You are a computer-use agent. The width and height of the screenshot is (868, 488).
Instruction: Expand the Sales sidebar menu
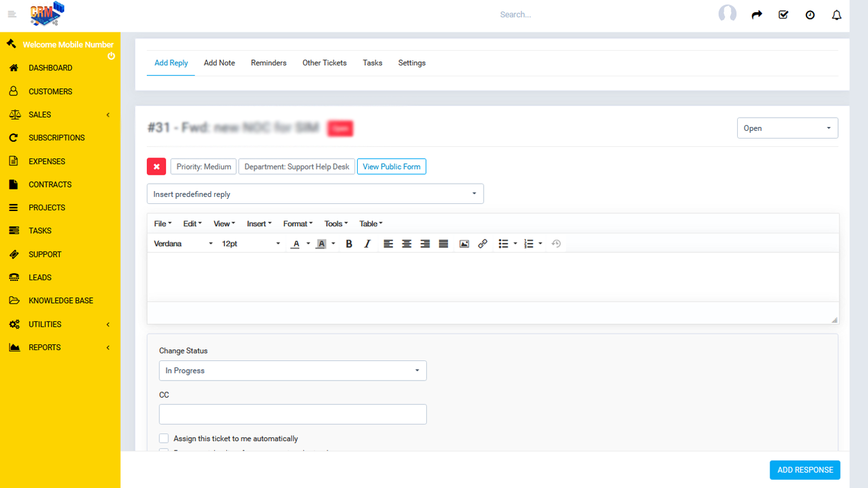pyautogui.click(x=60, y=114)
